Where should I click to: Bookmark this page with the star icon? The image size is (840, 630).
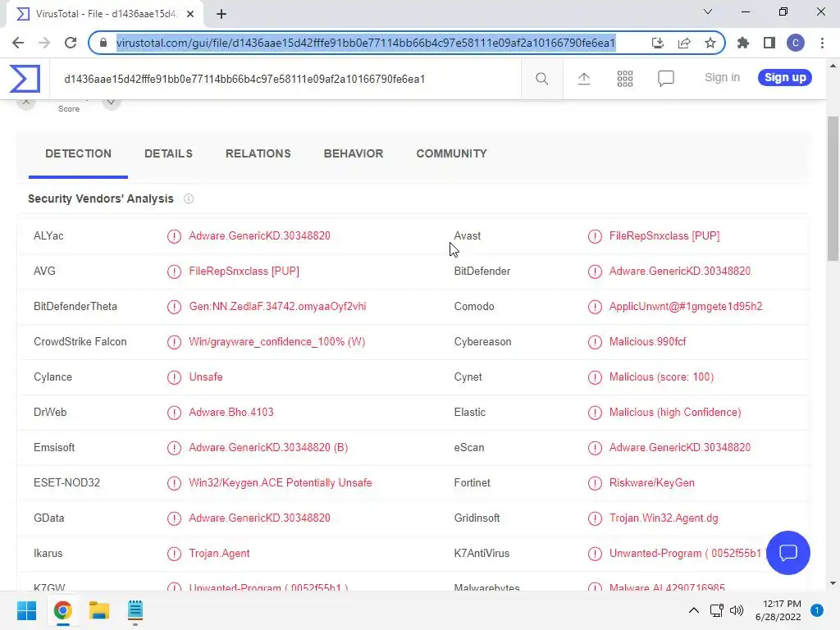click(x=710, y=43)
